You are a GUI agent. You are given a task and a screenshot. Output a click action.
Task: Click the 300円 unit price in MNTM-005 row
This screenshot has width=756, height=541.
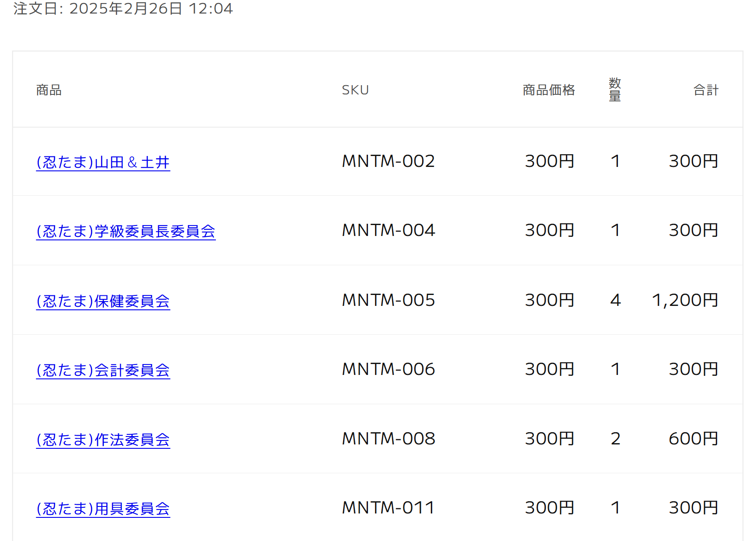tap(550, 300)
